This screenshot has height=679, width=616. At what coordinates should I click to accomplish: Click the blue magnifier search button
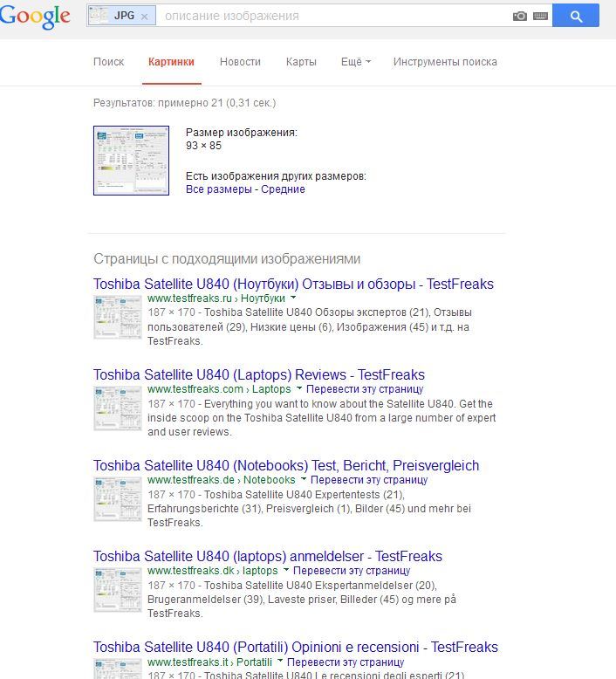(576, 16)
